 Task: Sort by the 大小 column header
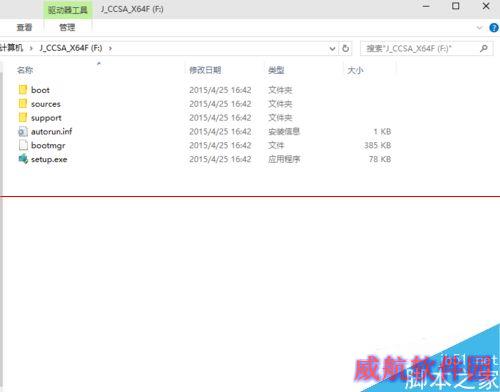(355, 70)
